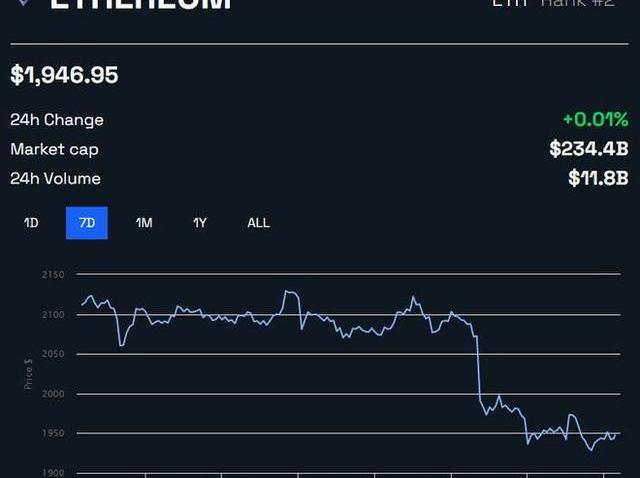Select the highlighted 7D range tab

87,223
